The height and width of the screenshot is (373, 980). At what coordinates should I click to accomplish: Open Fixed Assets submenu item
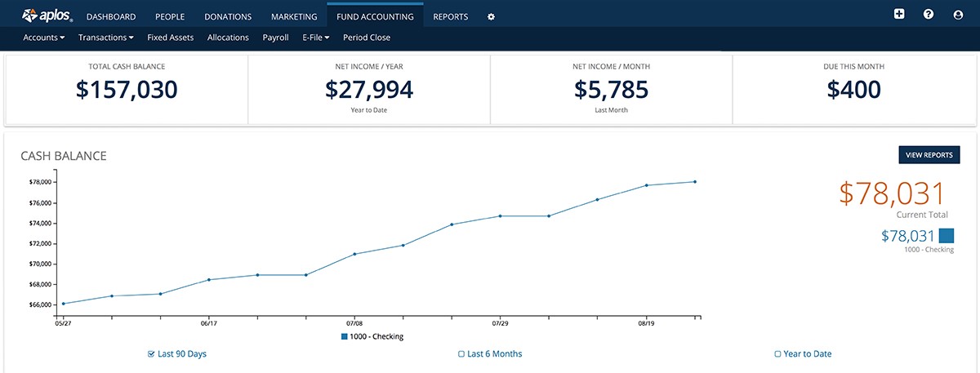point(171,38)
